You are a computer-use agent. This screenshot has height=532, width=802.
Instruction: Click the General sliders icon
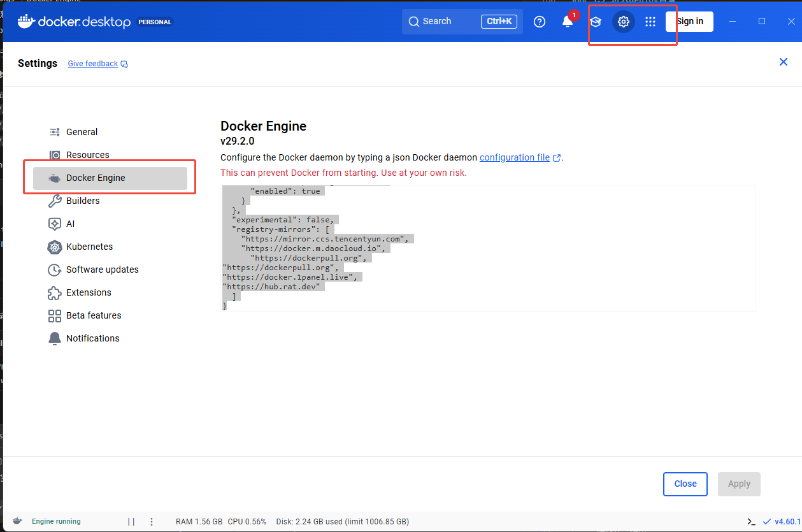(x=55, y=132)
